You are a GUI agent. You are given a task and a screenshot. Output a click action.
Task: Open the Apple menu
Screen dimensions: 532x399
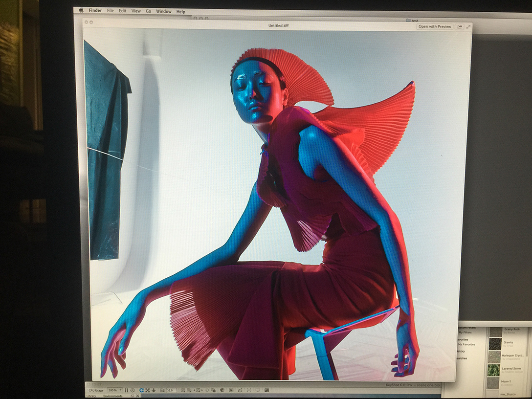[82, 11]
